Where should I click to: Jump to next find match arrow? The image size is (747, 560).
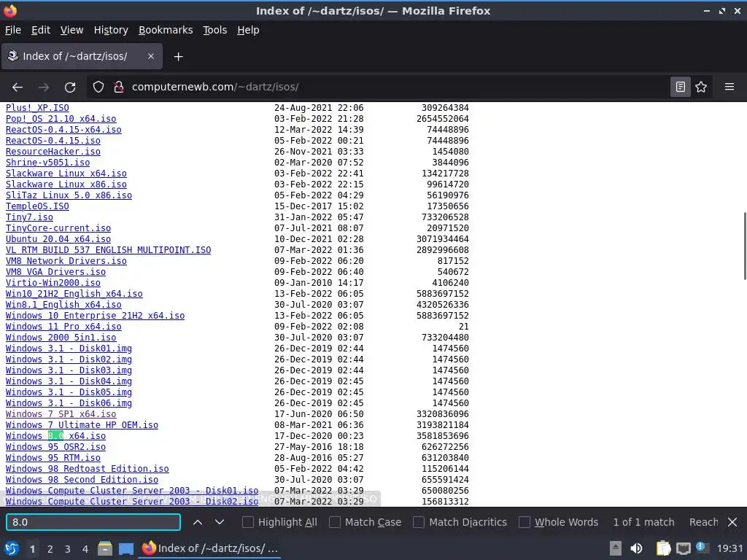[219, 522]
